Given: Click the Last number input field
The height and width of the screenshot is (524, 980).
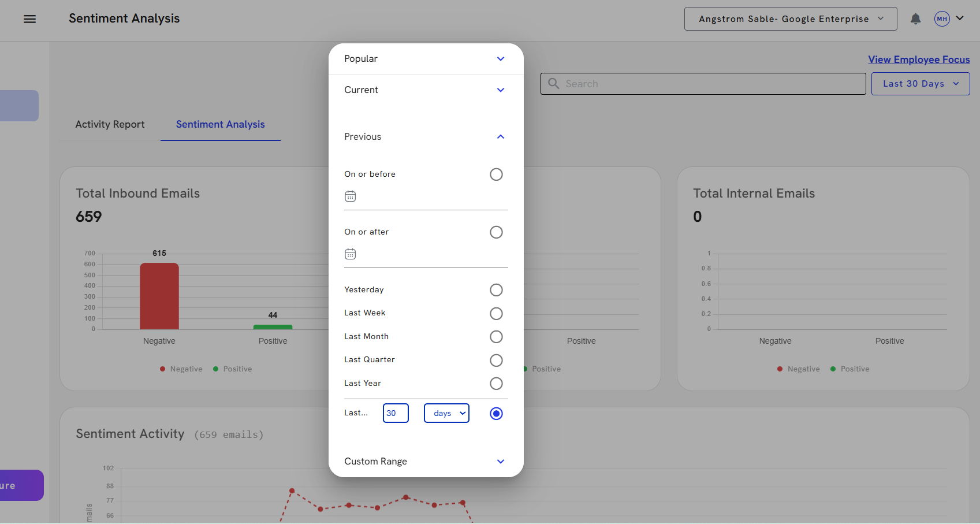Looking at the screenshot, I should click(396, 413).
